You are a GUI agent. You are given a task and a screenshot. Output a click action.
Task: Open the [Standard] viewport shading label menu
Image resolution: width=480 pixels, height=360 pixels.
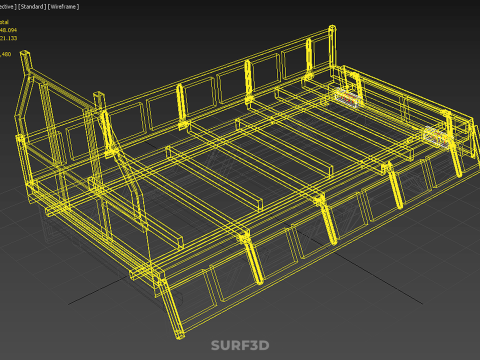pos(32,7)
